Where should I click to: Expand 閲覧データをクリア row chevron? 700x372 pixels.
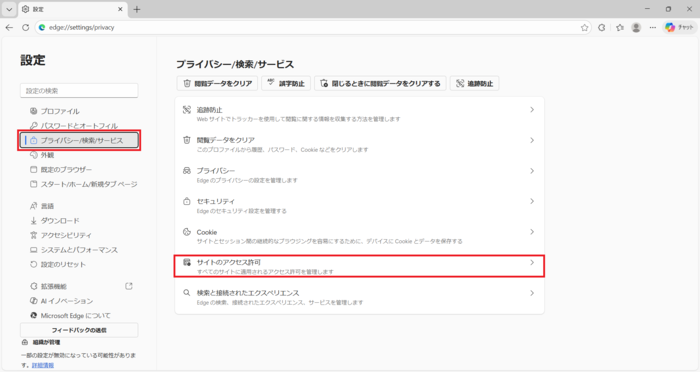532,140
